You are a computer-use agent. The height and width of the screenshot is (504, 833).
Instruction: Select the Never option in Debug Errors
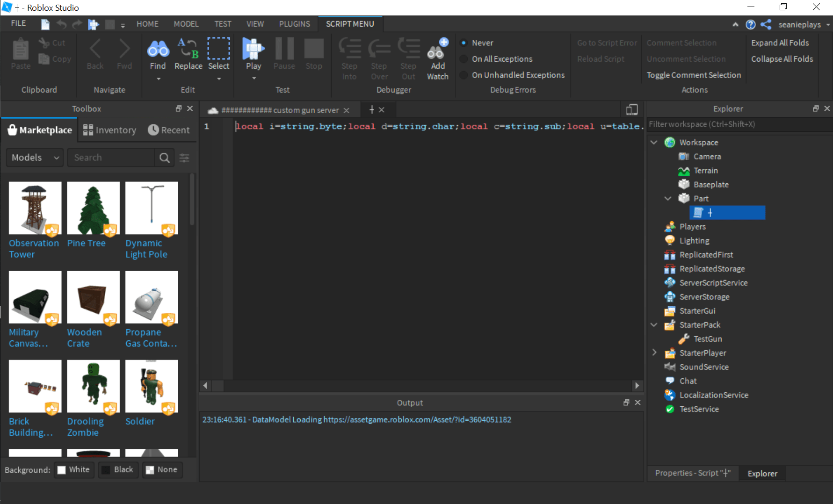[463, 43]
